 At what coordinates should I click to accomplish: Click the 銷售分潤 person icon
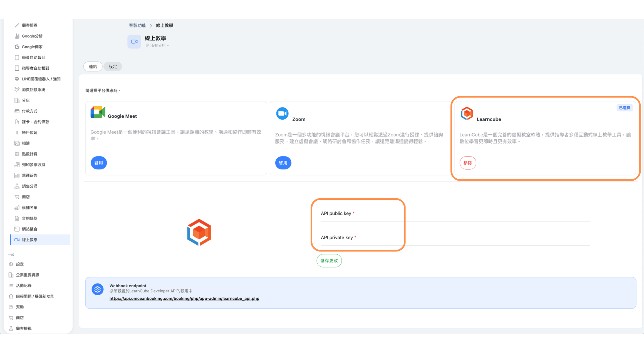(17, 186)
